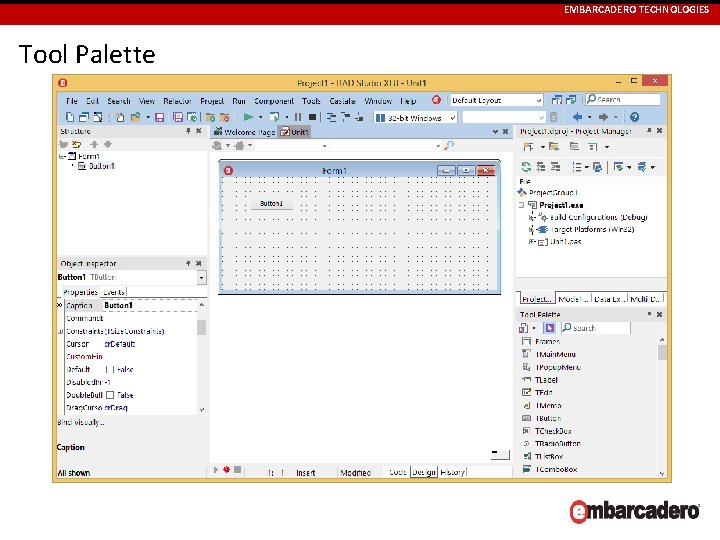
Task: Click the blue Back arrow icon
Action: pyautogui.click(x=578, y=117)
